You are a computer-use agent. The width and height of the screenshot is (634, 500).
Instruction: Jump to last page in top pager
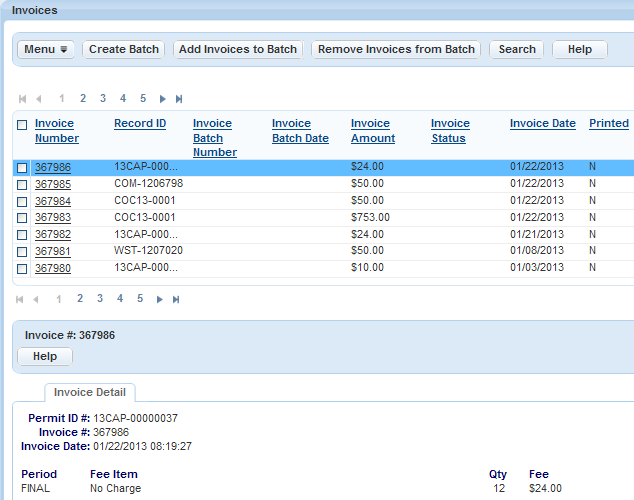click(179, 99)
